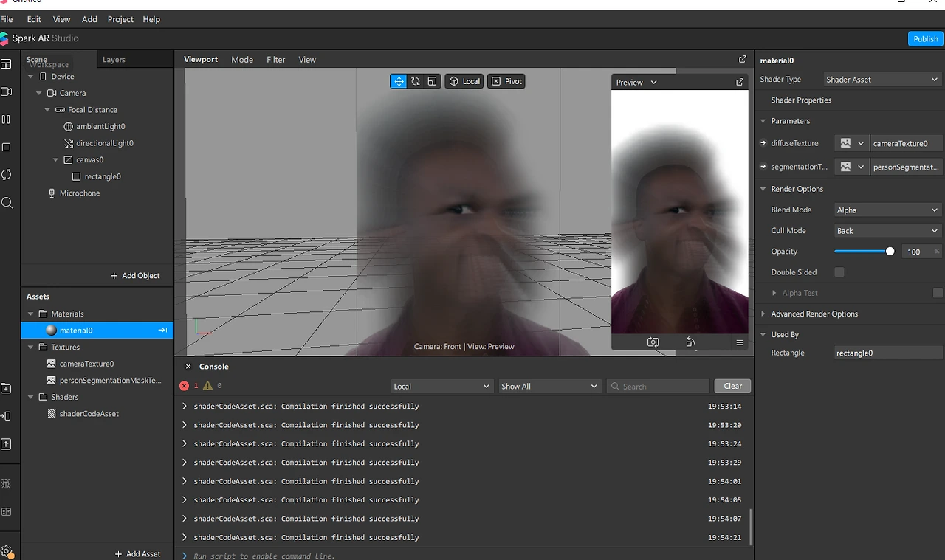Click the bug icon in the left toolbar
945x560 pixels.
(x=7, y=484)
